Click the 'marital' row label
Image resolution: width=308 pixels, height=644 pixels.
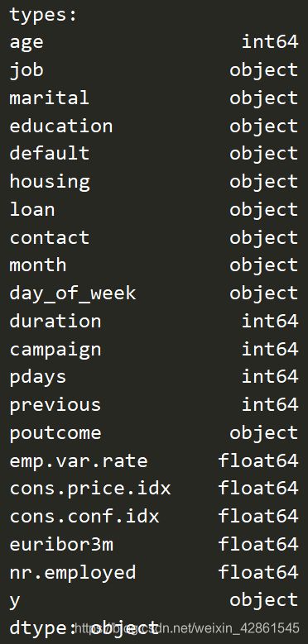tap(49, 98)
